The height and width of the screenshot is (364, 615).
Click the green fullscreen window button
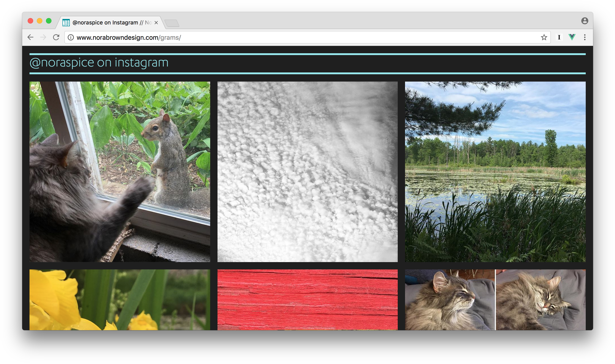(x=49, y=21)
